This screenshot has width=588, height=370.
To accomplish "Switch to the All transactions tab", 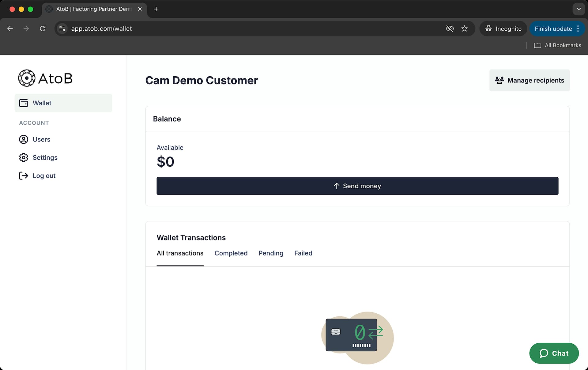I will (180, 253).
